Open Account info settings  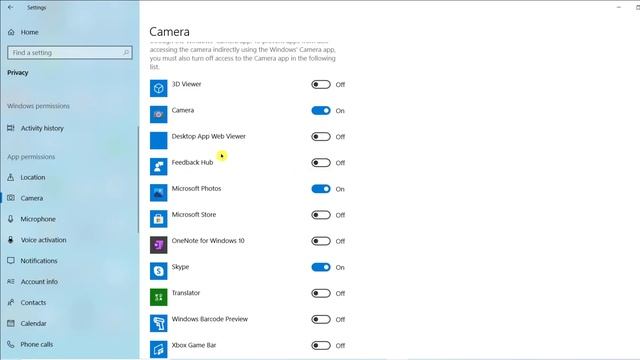coord(69,282)
